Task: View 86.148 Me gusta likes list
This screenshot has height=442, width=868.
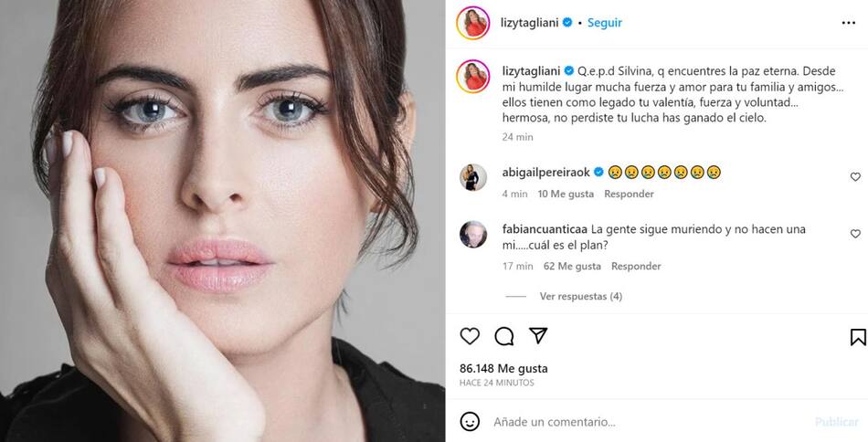Action: 503,368
